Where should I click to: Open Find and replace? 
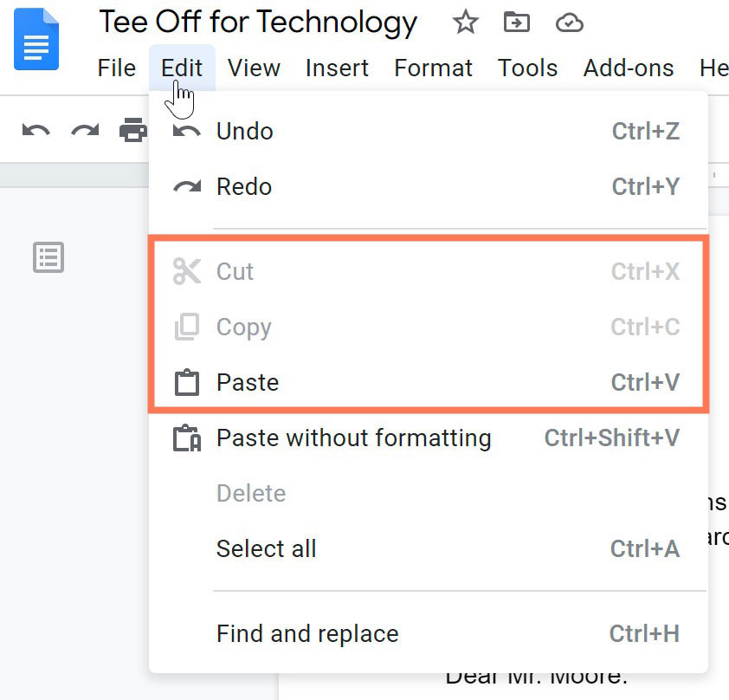307,633
